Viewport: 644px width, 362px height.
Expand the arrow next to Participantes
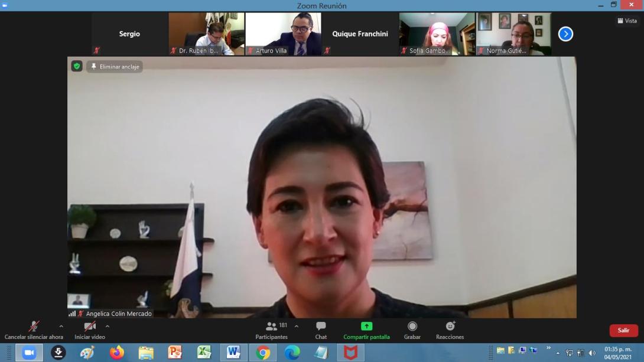pos(296,326)
